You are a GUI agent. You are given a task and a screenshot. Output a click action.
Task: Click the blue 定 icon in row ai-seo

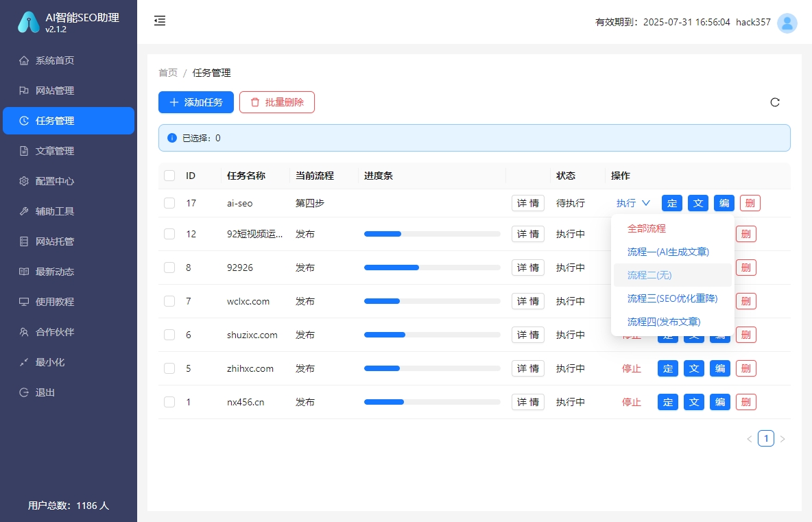pos(671,203)
